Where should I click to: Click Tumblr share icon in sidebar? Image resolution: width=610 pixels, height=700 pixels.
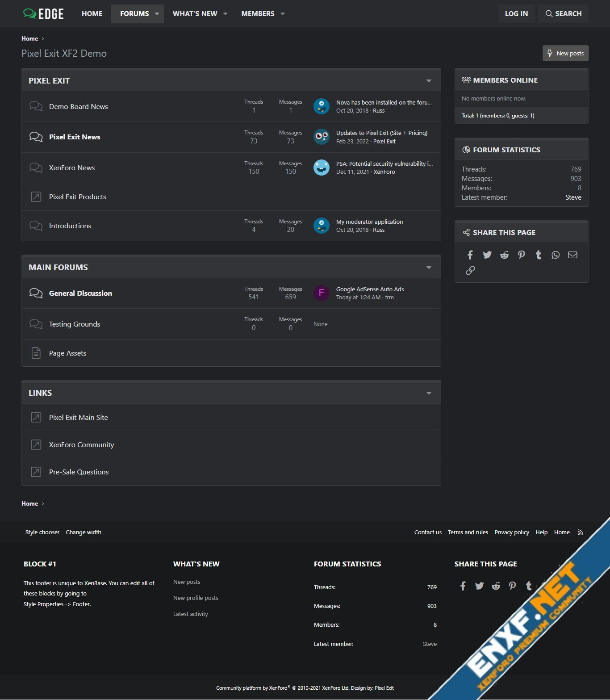539,255
